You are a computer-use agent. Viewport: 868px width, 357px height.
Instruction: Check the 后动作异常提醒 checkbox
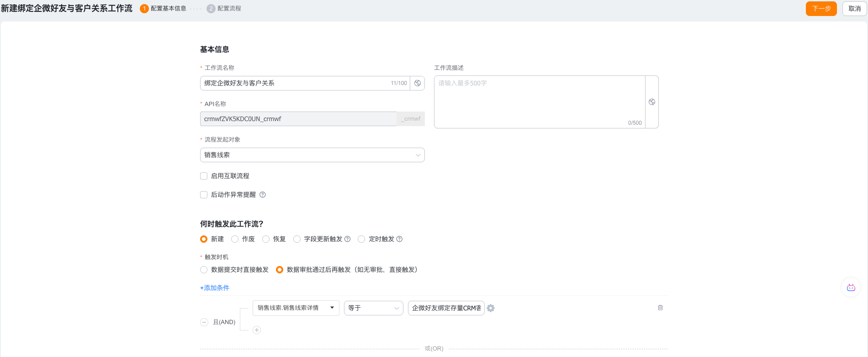pos(204,195)
